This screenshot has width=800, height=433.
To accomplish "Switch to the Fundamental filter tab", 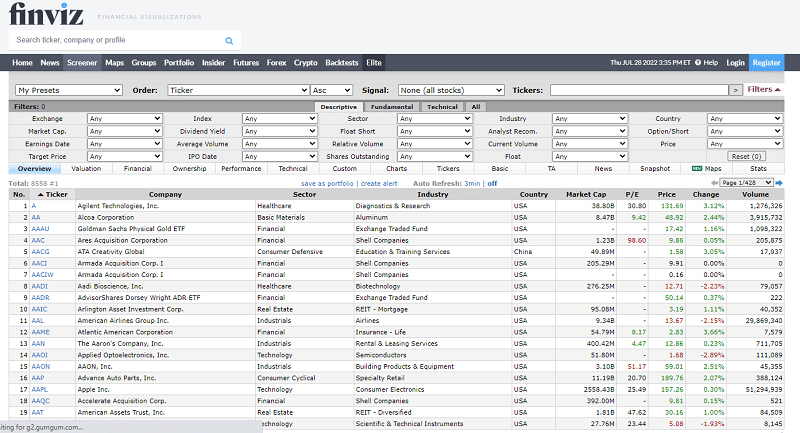I will point(392,107).
